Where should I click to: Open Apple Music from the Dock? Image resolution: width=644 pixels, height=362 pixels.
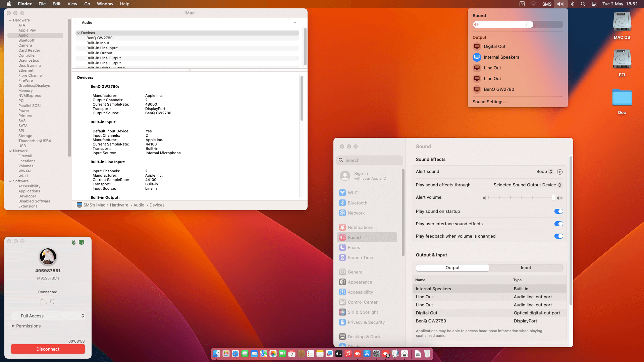[x=348, y=354]
